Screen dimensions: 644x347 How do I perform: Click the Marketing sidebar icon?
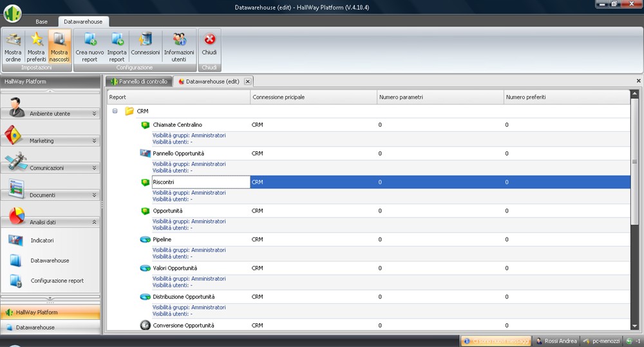[x=13, y=135]
